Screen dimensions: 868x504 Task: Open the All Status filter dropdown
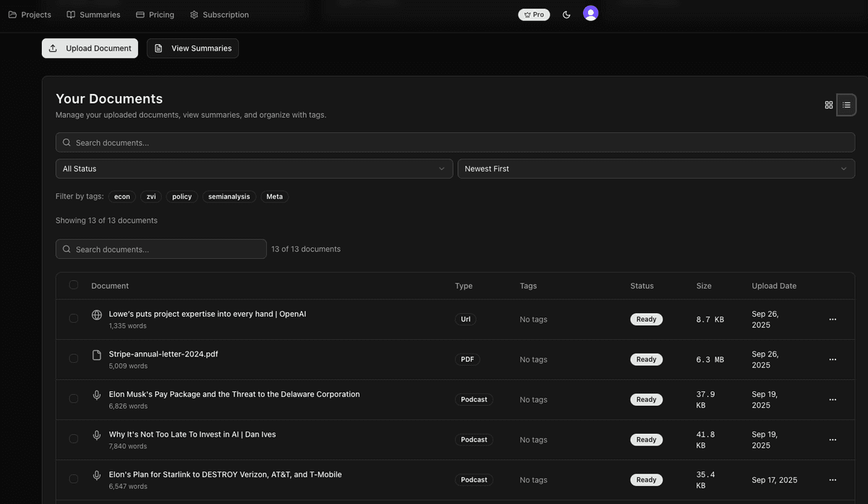click(x=253, y=168)
